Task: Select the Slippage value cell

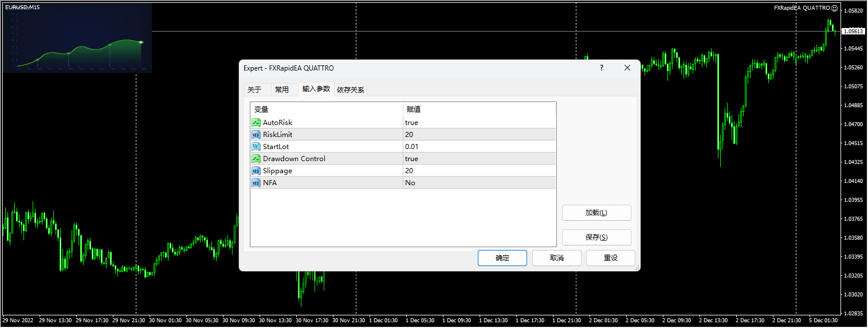Action: [x=479, y=171]
